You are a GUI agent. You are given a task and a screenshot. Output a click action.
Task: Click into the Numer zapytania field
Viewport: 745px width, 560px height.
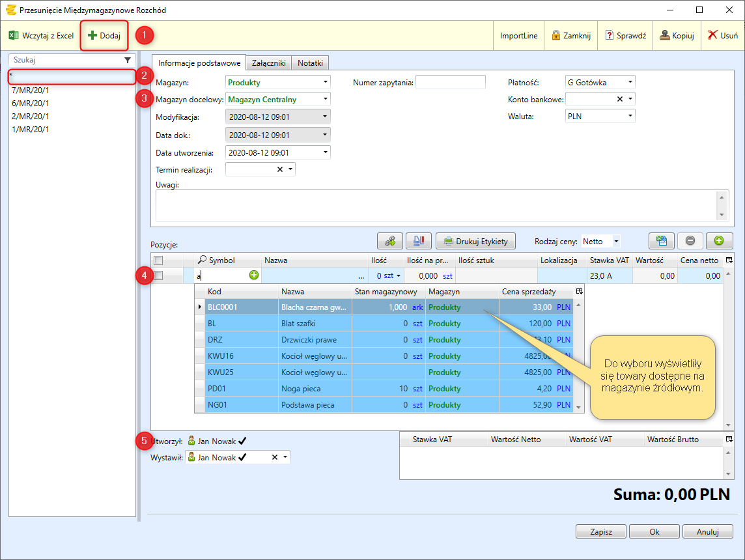pyautogui.click(x=450, y=82)
